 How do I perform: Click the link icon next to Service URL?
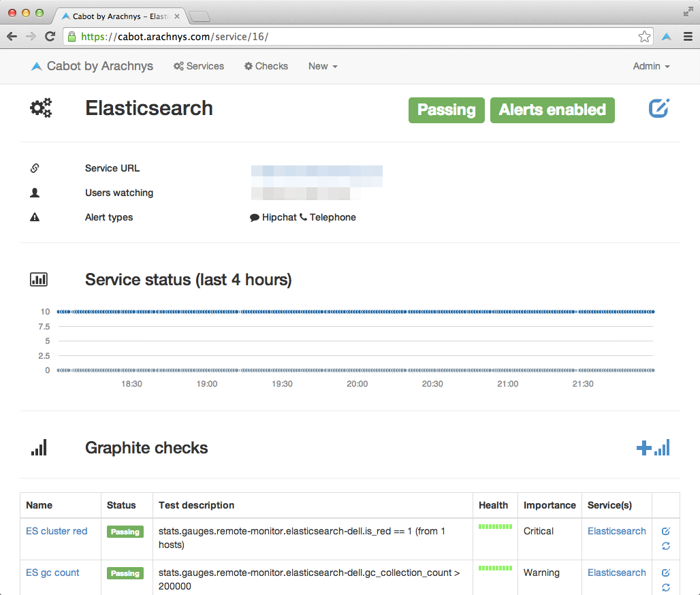(x=35, y=168)
